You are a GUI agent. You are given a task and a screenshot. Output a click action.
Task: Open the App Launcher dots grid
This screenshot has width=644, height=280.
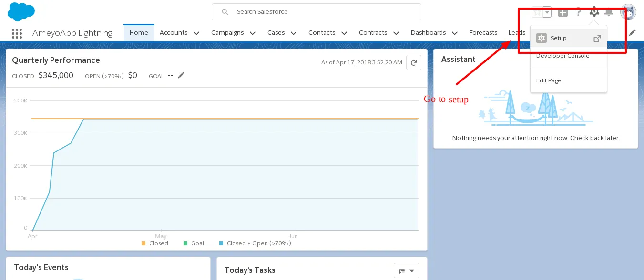pos(17,33)
